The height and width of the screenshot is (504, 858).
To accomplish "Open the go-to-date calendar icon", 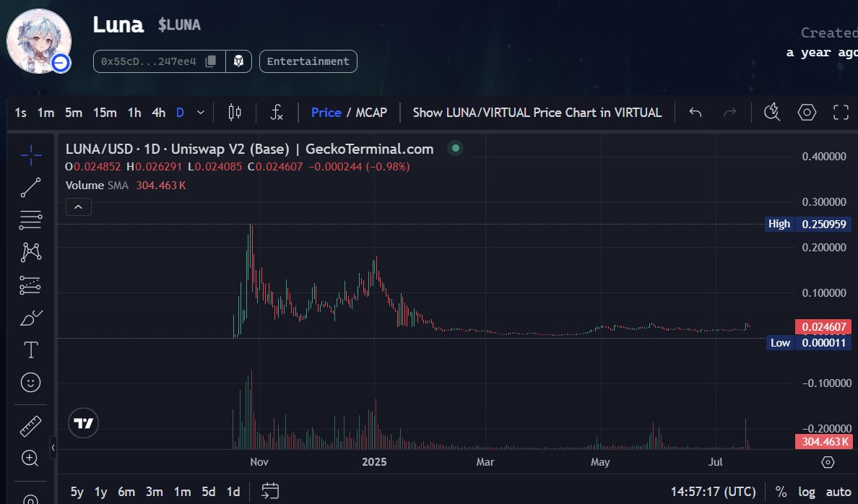I will click(270, 491).
